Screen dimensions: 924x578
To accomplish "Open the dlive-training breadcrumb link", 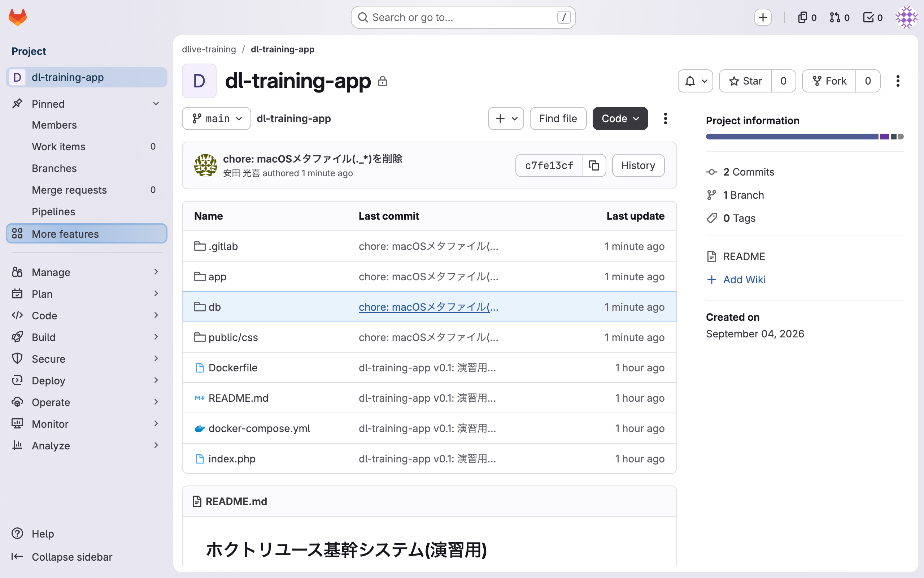I will coord(209,49).
